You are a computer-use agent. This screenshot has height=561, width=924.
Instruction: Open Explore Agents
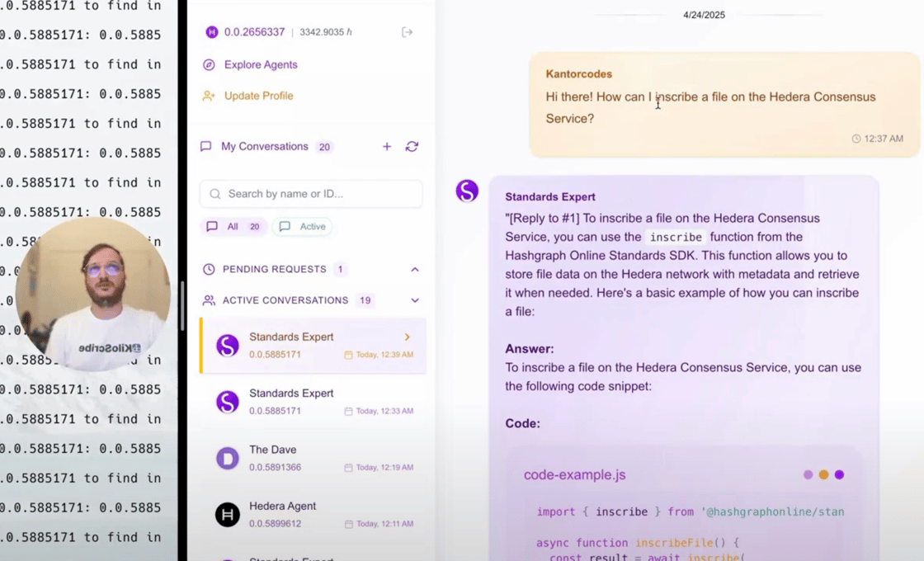point(261,65)
